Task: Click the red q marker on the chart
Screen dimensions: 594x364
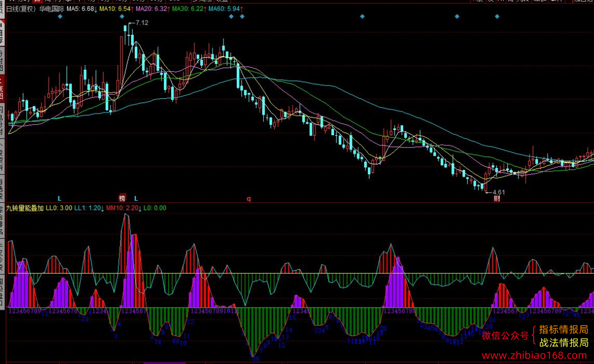Action: pos(248,199)
